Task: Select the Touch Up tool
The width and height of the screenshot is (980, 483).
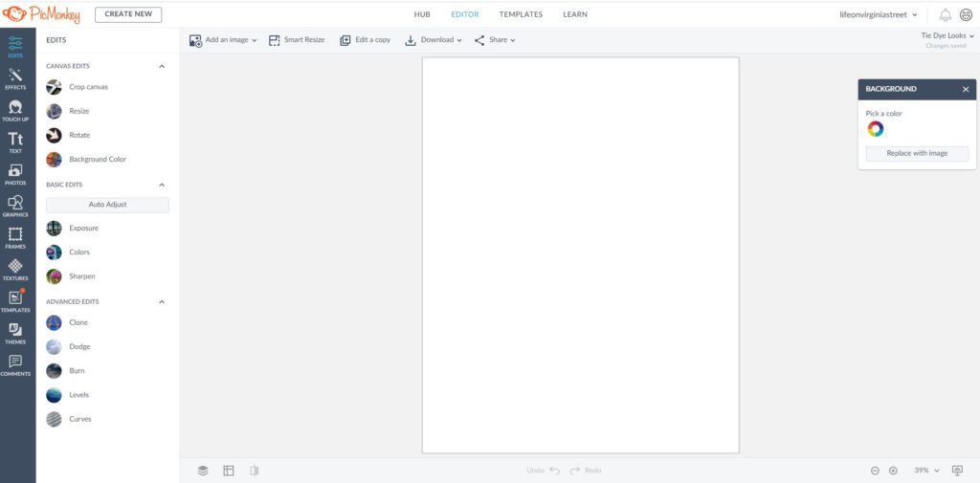Action: pos(15,110)
